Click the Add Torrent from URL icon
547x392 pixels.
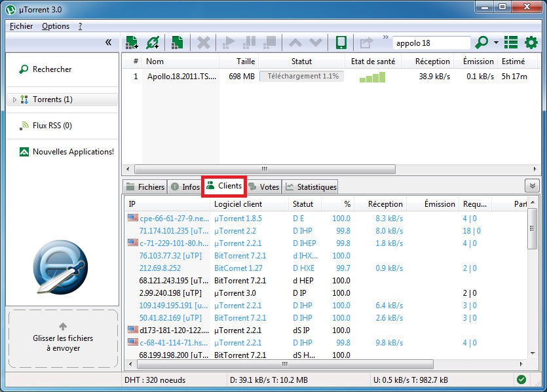coord(153,43)
